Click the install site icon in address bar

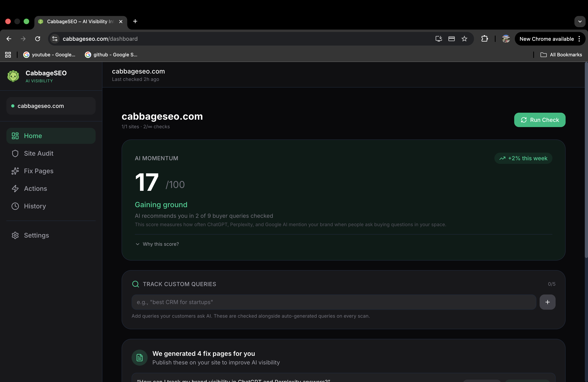[439, 39]
